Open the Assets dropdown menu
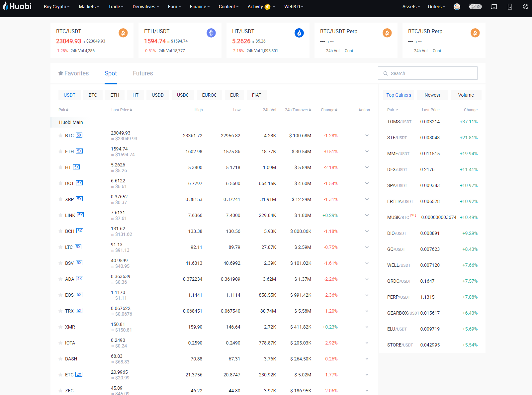The height and width of the screenshot is (395, 532). 411,7
